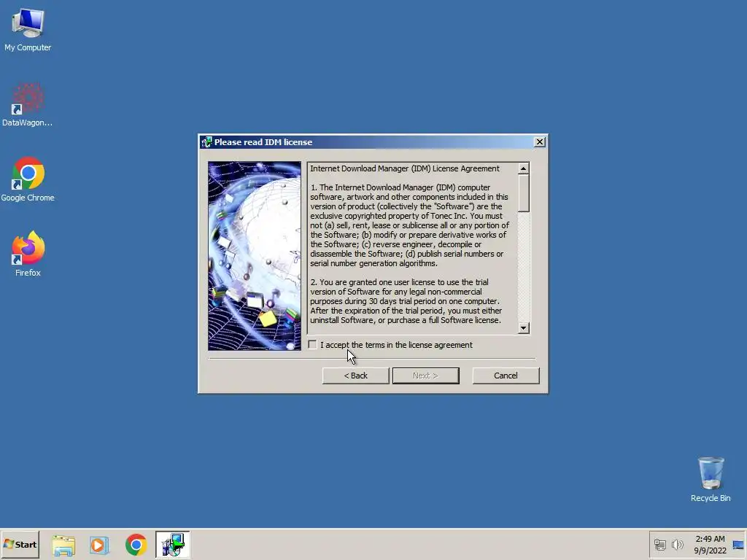Click the Back button in installer
Screen dimensions: 747x560
355,376
